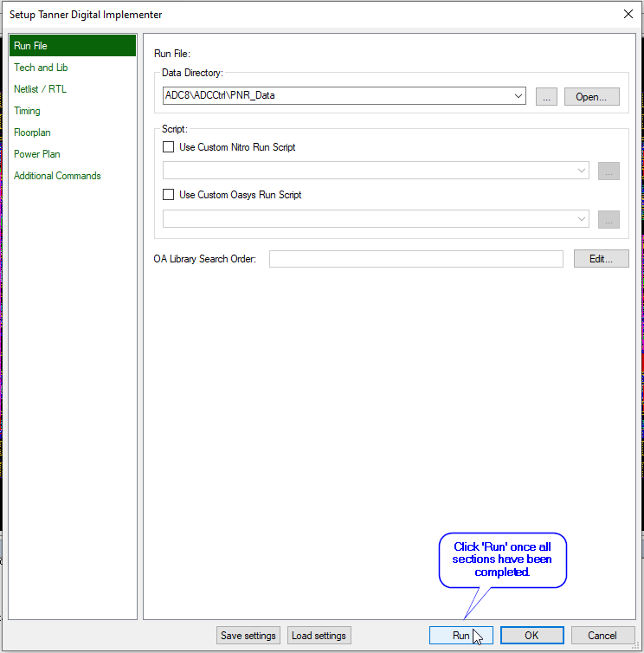Click Save settings button
The image size is (644, 653).
[x=248, y=636]
